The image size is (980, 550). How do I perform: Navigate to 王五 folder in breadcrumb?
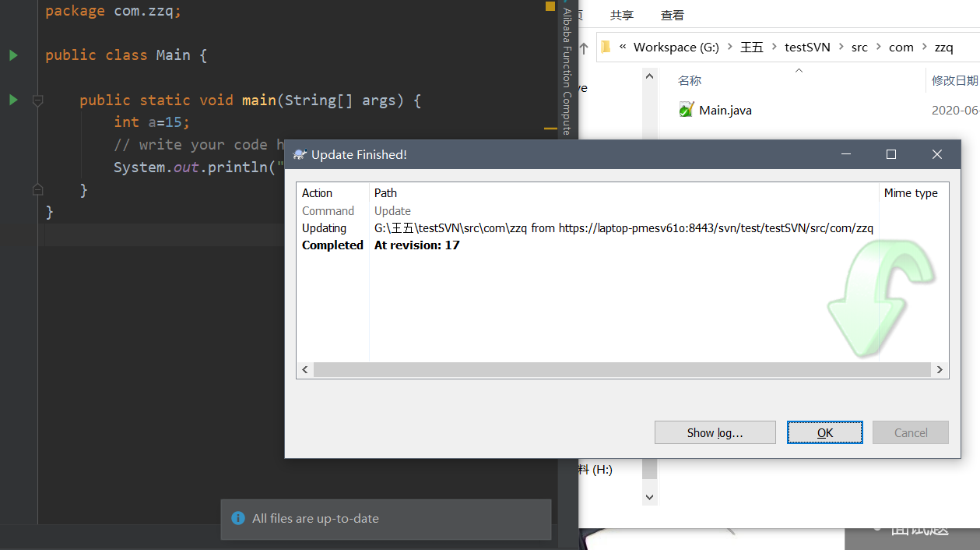pos(751,47)
